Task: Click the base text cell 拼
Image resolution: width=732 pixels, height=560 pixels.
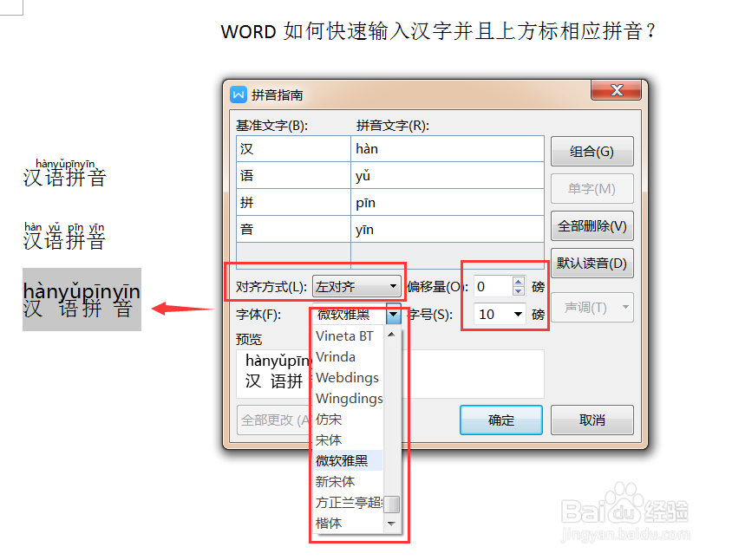Action: point(294,202)
